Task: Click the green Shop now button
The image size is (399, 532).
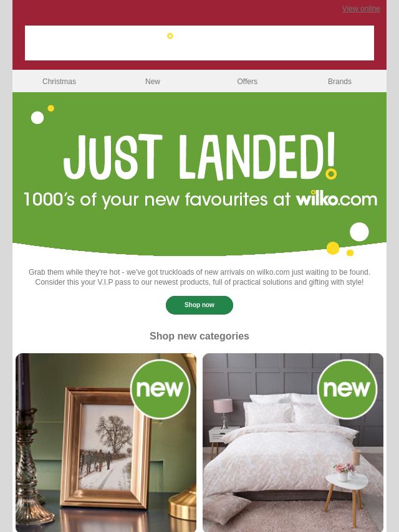Action: (x=199, y=305)
